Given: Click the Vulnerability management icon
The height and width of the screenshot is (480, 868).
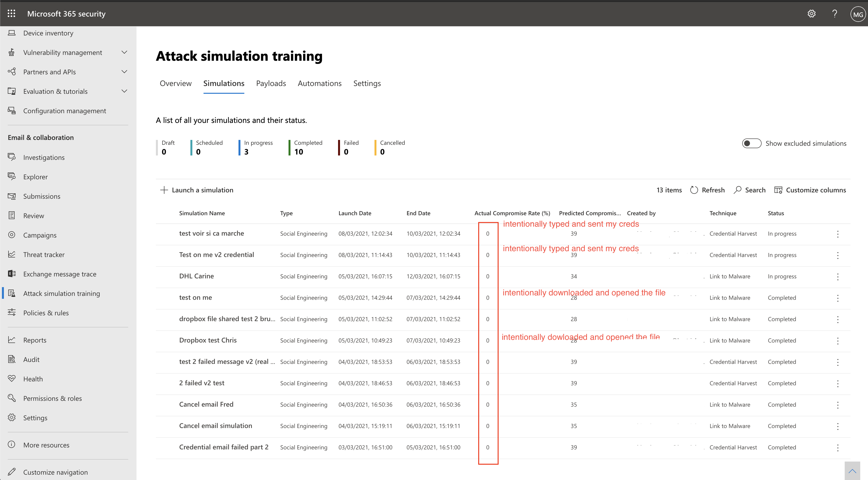Looking at the screenshot, I should coord(12,52).
